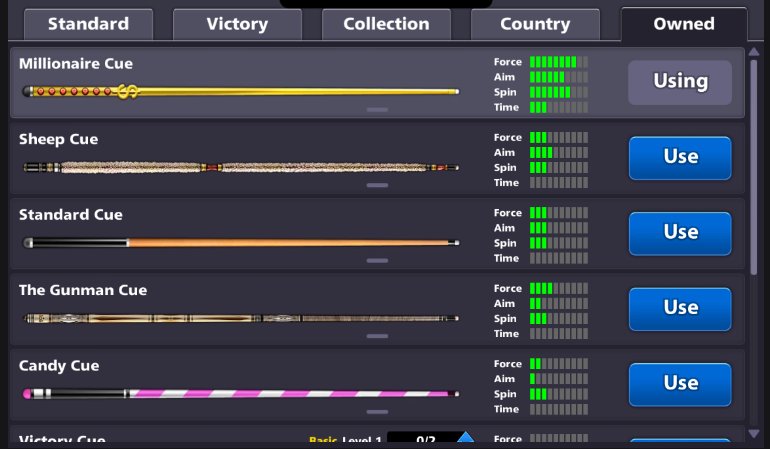Screen dimensions: 770x449
Task: Click the 'Sheep Cue' title text
Action: click(58, 140)
